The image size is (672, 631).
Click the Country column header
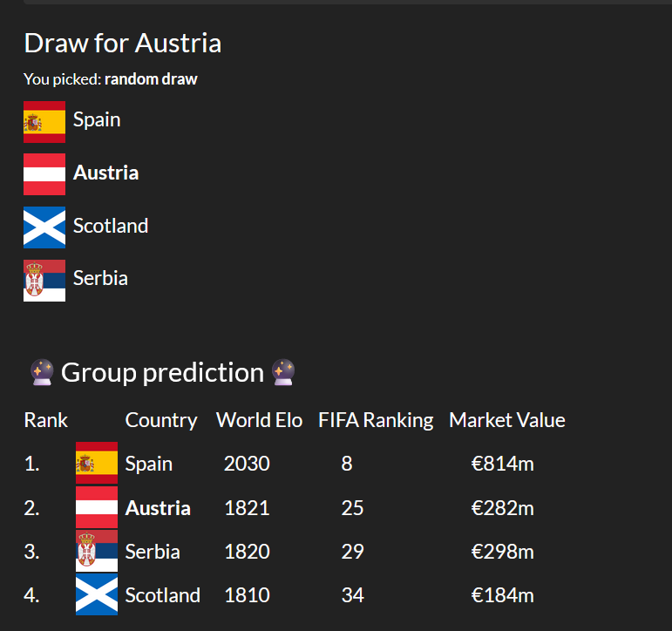161,420
